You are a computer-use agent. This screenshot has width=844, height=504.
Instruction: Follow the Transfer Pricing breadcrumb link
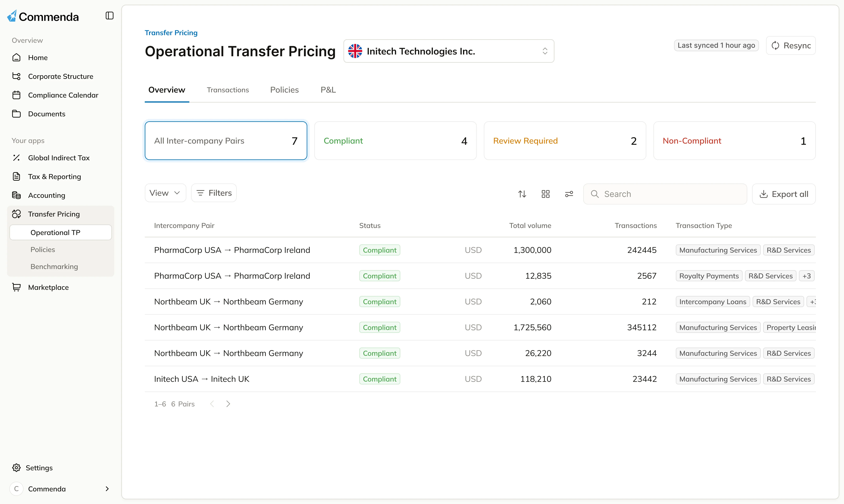171,33
